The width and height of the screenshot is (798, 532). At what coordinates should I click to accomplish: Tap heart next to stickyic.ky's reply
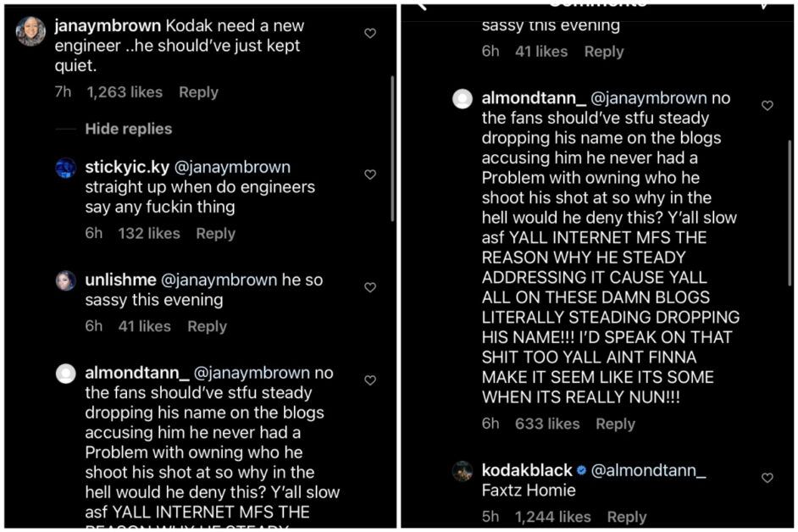[370, 175]
